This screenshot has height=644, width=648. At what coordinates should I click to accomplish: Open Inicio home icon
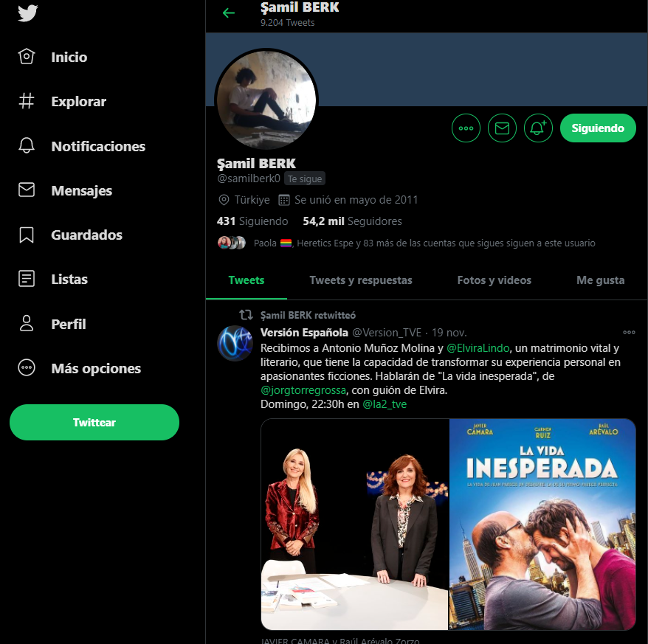pos(27,57)
